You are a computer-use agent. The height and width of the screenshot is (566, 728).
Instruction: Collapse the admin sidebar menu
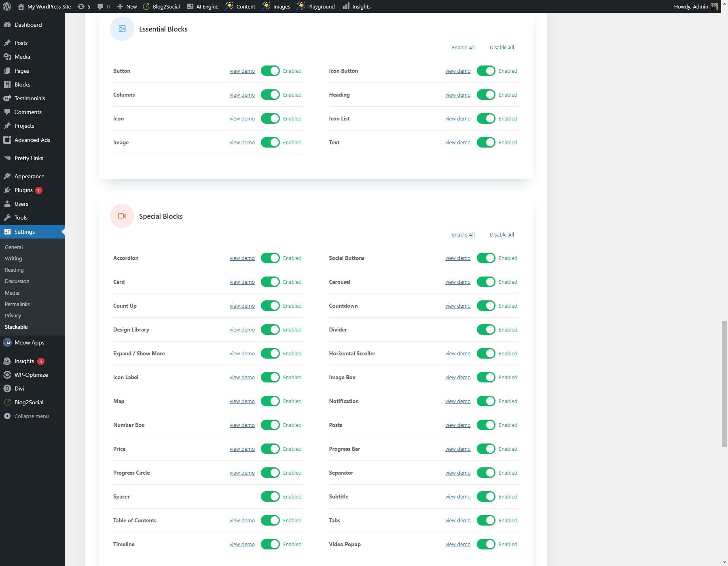pos(31,416)
